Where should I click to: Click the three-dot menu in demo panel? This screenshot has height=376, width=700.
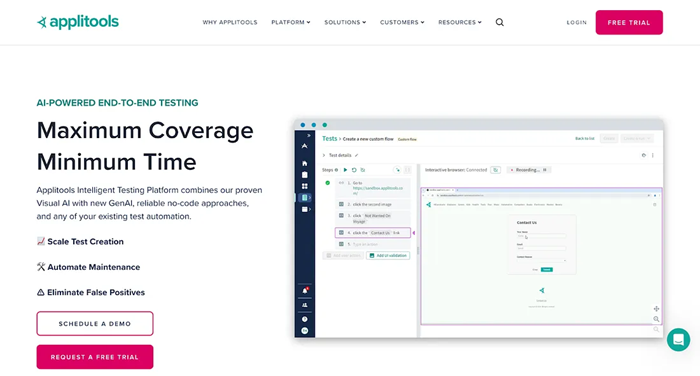coord(653,155)
